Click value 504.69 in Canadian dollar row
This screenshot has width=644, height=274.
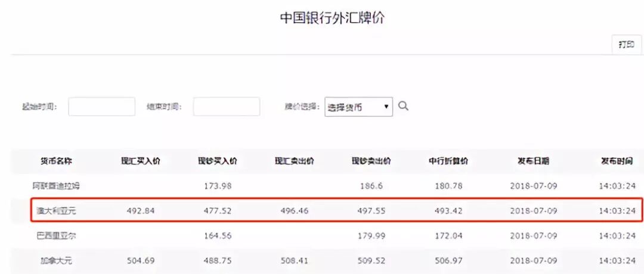coord(141,261)
